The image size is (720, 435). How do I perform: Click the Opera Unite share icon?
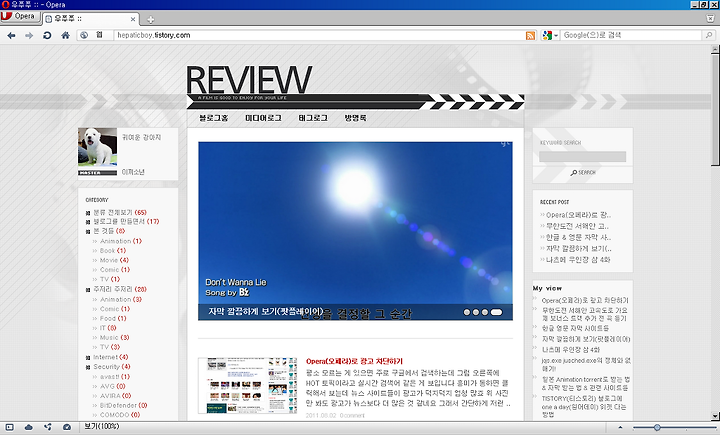tap(48, 427)
